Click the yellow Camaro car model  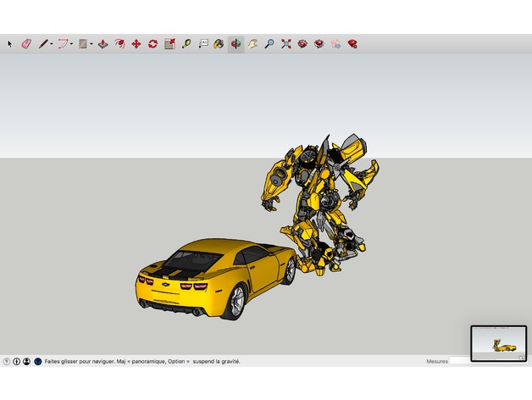(216, 279)
